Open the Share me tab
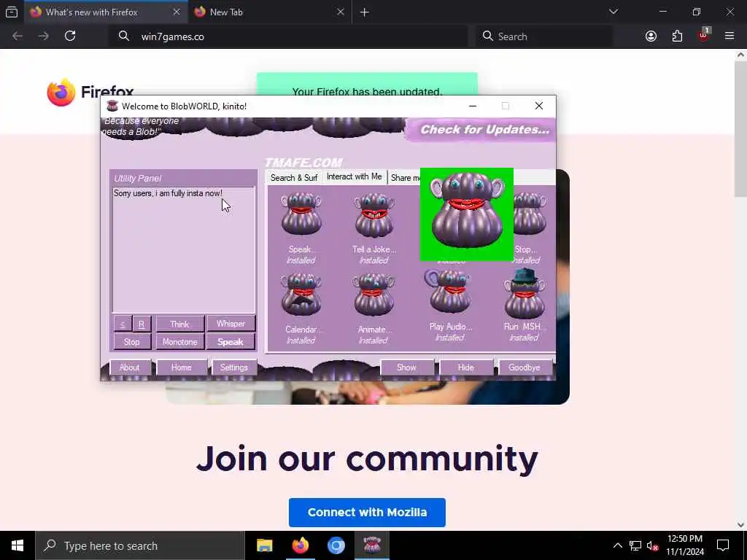This screenshot has height=560, width=747. pyautogui.click(x=404, y=178)
